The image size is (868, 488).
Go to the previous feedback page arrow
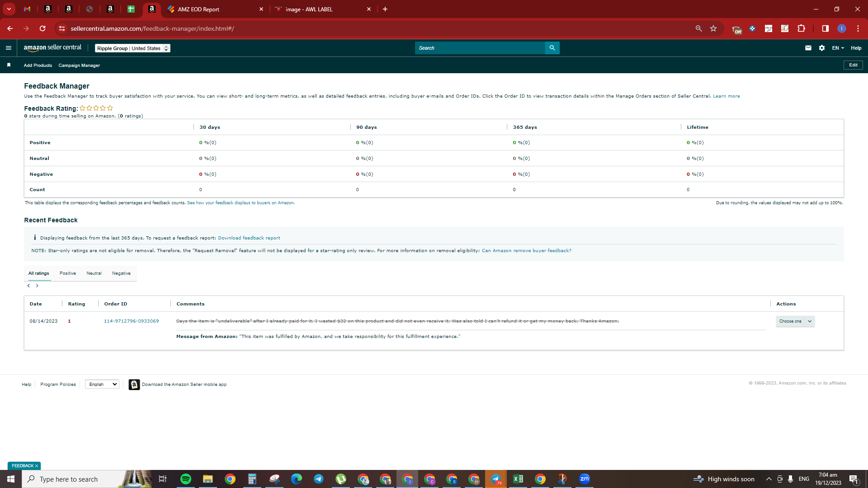[28, 286]
